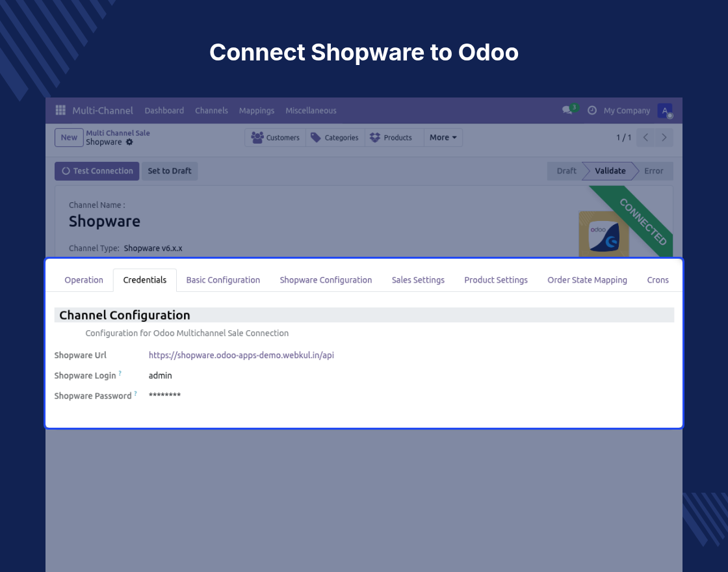This screenshot has height=572, width=728.
Task: Click the admin login value
Action: (x=160, y=376)
